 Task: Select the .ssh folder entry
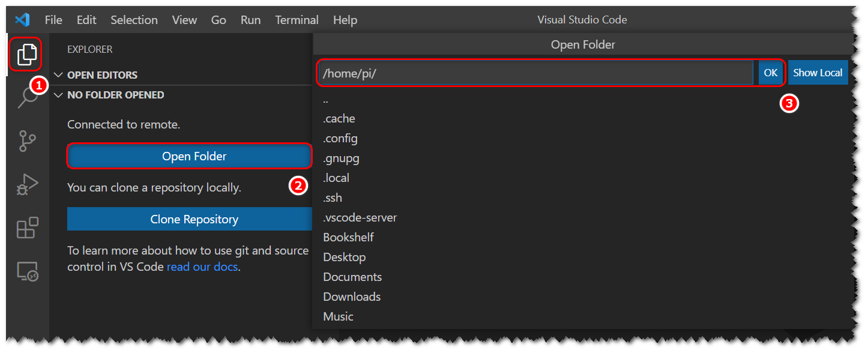582,198
